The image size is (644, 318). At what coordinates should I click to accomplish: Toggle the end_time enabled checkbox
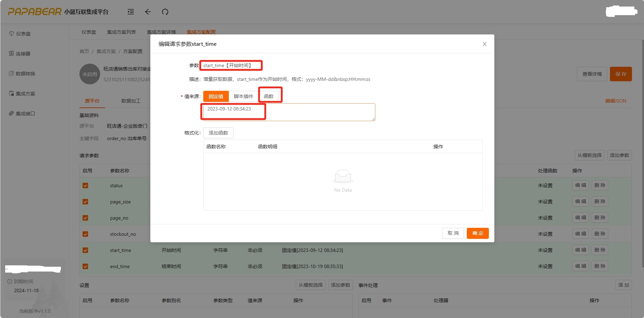(x=85, y=266)
